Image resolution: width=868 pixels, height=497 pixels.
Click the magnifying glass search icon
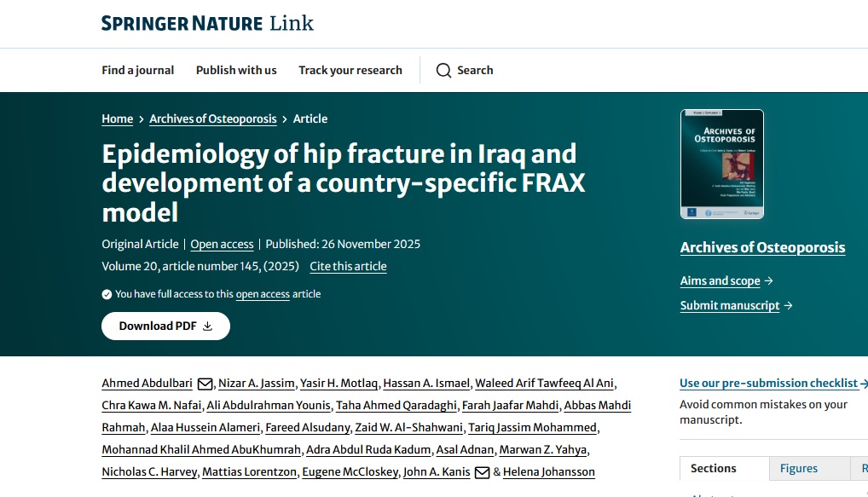(443, 71)
